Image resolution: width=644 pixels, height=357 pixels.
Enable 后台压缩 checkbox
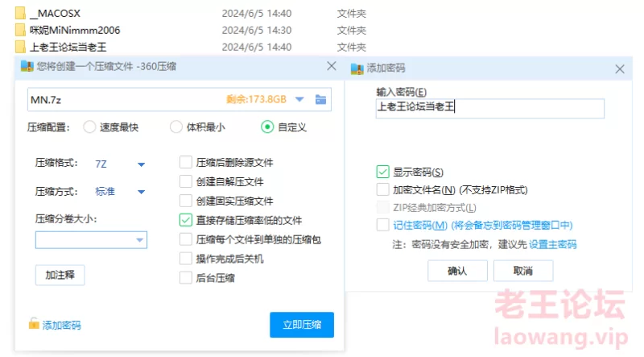point(186,278)
